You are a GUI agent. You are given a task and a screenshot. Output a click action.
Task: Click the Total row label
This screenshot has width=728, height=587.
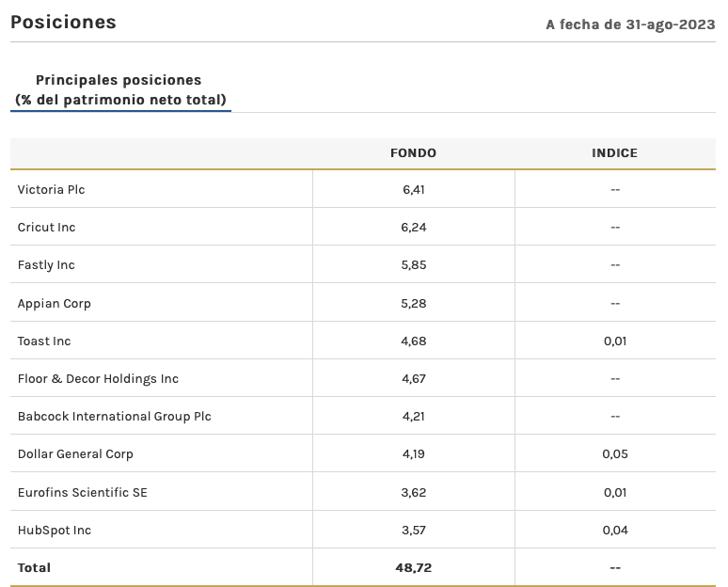pyautogui.click(x=34, y=567)
